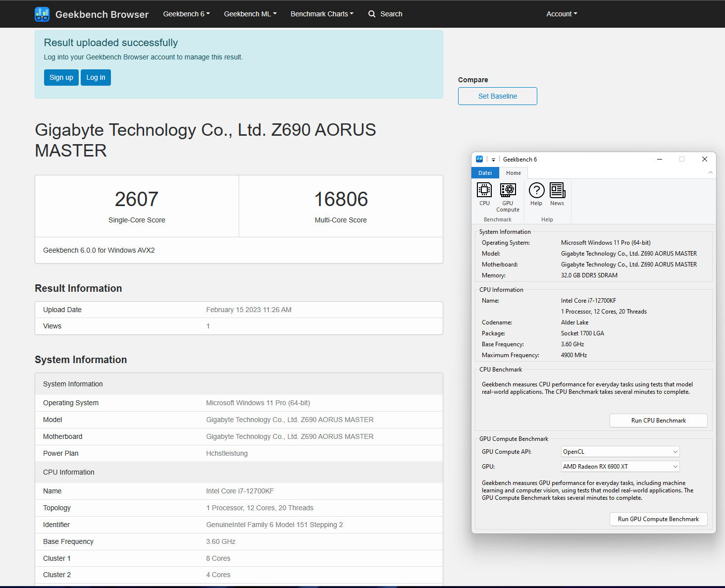Select the GPU Compute ribbon icon
This screenshot has height=588, width=725.
[x=508, y=197]
